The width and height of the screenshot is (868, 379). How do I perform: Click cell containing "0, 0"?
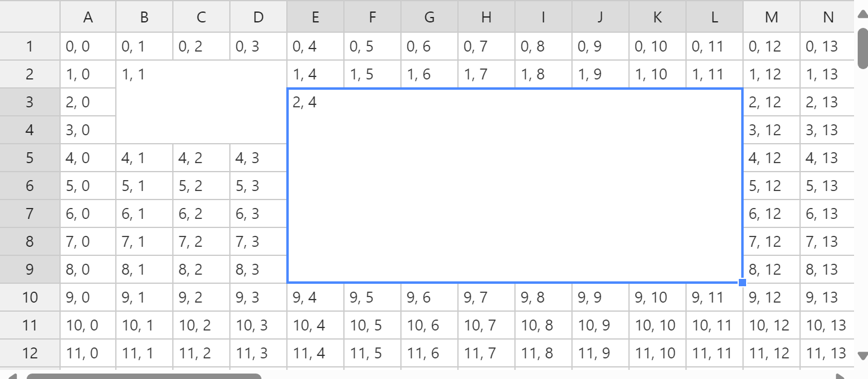point(88,47)
